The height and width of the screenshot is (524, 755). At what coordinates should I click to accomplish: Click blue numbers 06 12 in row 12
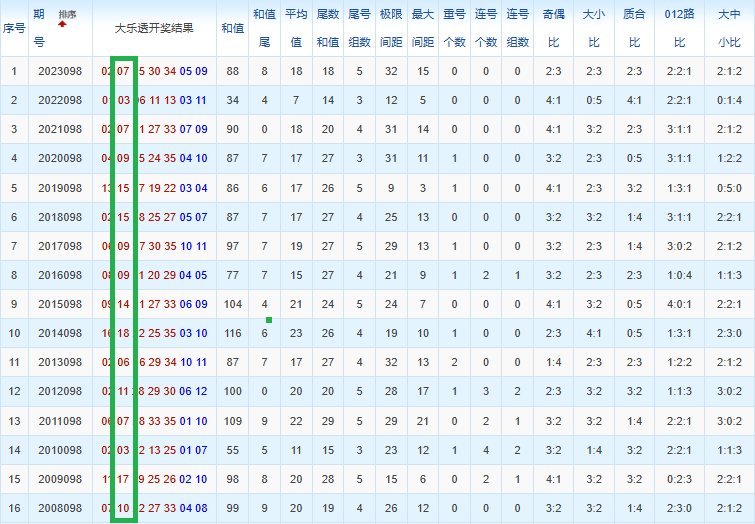point(193,391)
